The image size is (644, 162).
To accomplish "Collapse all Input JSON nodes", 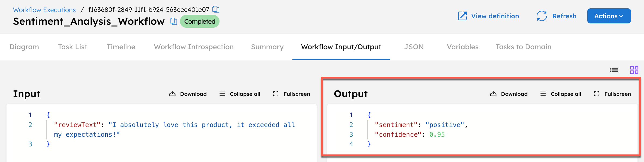I will (240, 94).
